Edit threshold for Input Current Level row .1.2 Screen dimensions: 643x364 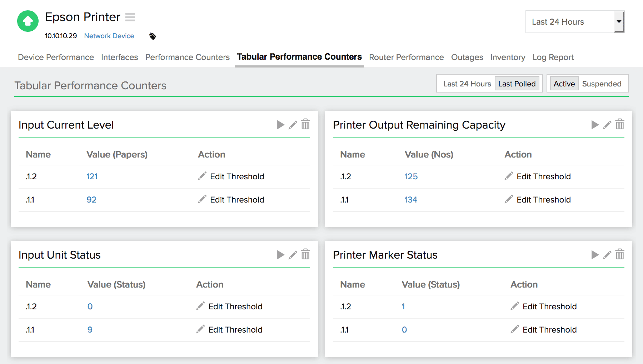coord(237,176)
